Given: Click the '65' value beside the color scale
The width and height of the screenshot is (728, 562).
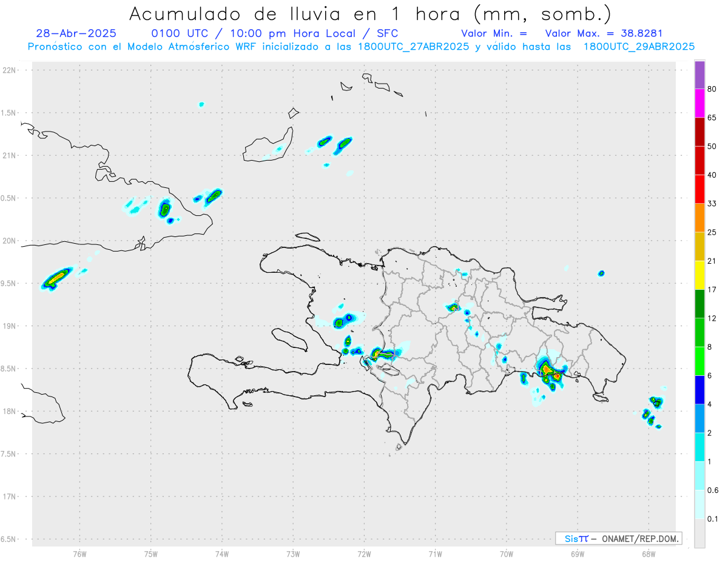Looking at the screenshot, I should (x=712, y=118).
